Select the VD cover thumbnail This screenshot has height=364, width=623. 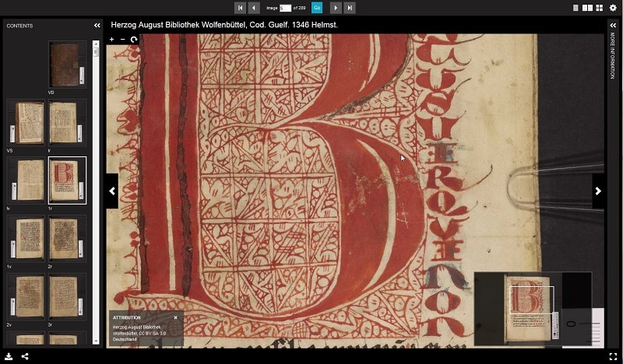67,65
